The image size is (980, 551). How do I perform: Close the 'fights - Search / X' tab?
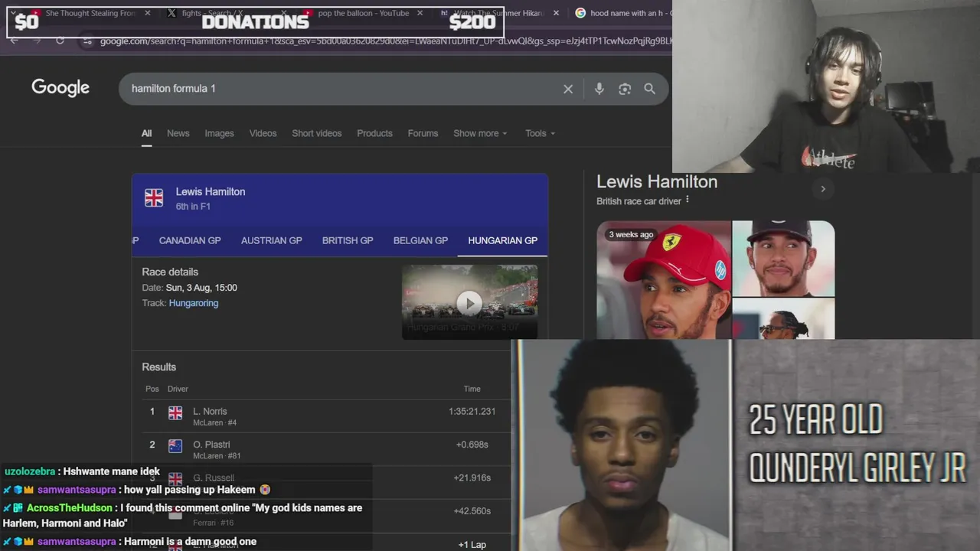283,13
